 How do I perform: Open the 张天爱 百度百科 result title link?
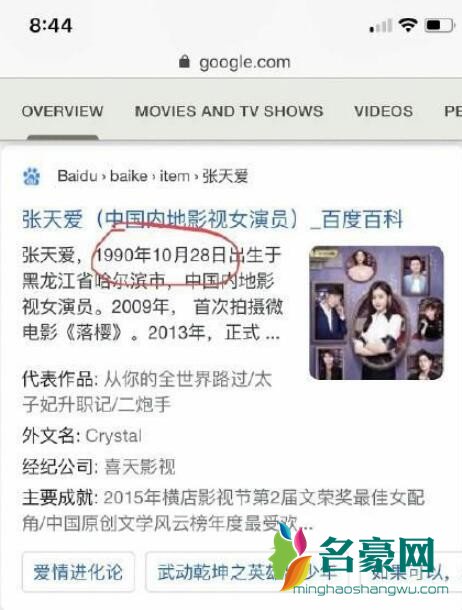point(212,219)
